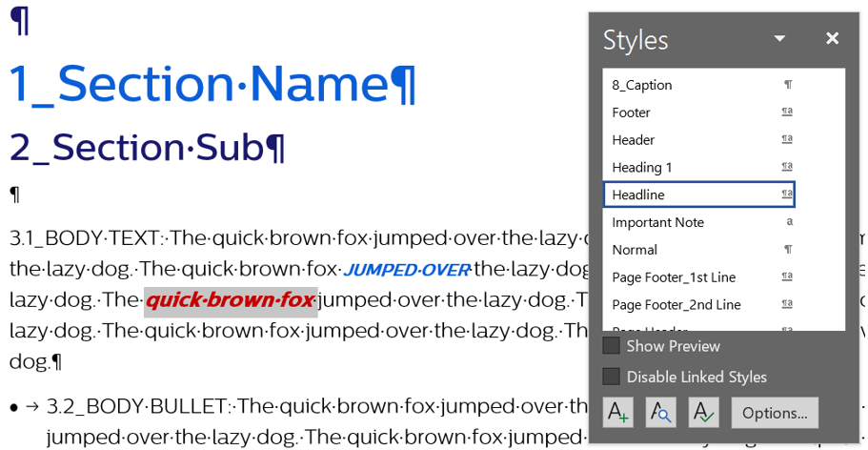The width and height of the screenshot is (868, 450).
Task: Click the linked style icon beside Heading 1
Action: click(x=787, y=167)
